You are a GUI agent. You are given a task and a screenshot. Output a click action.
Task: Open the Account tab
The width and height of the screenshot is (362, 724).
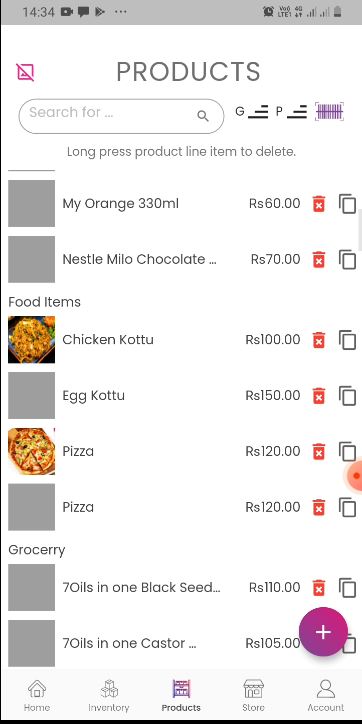point(326,695)
